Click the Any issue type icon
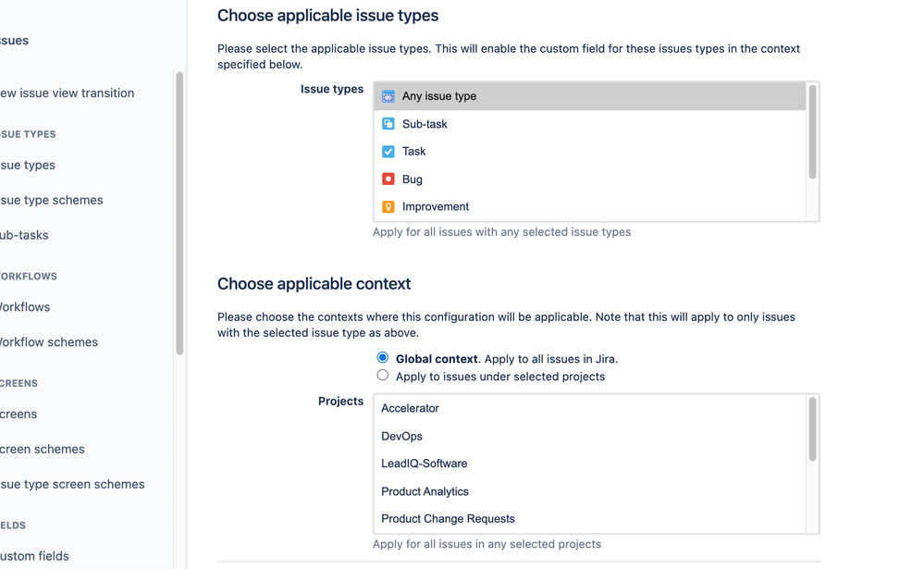The height and width of the screenshot is (569, 924). pyautogui.click(x=388, y=96)
